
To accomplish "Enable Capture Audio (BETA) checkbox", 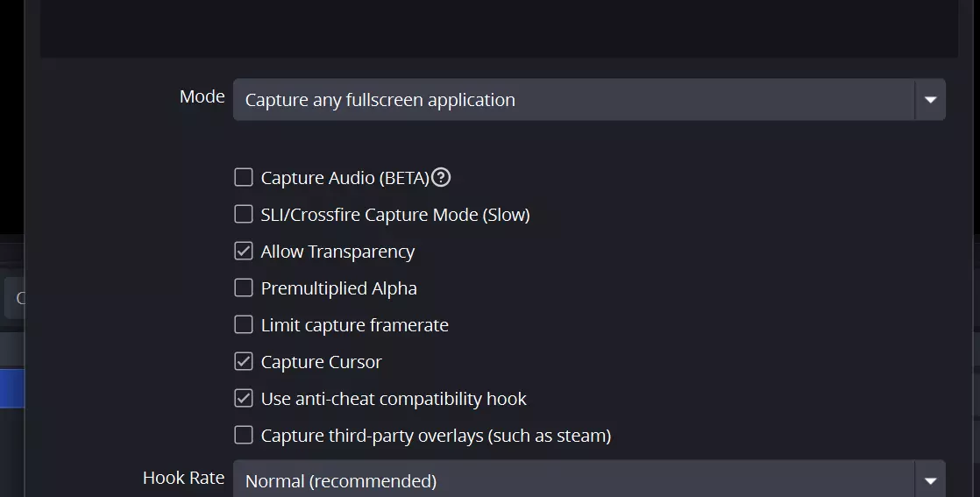I will click(x=244, y=178).
